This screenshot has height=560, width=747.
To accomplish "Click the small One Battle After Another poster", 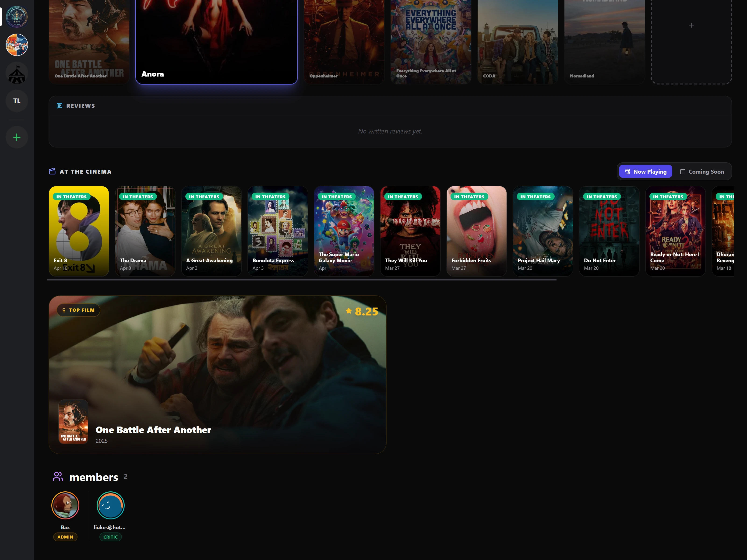I will point(73,422).
